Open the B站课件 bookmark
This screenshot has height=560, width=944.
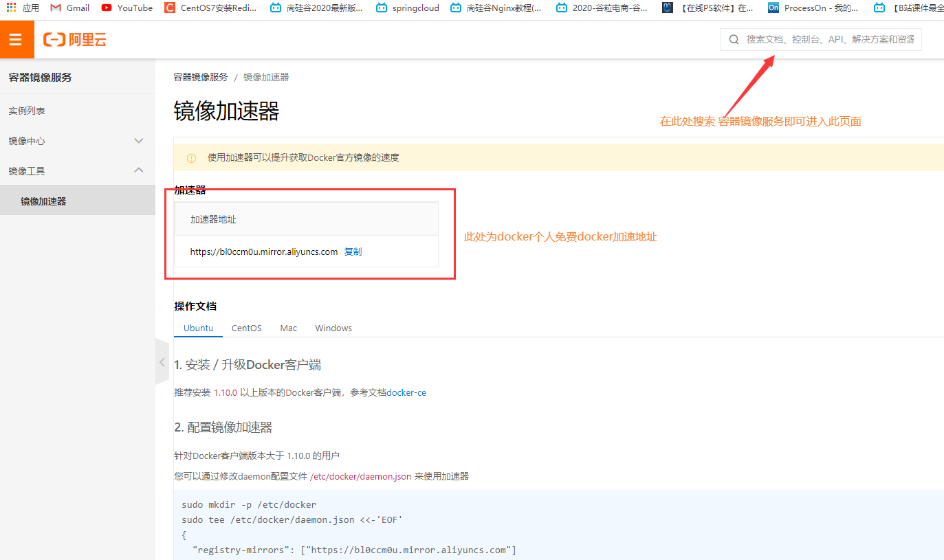point(908,8)
